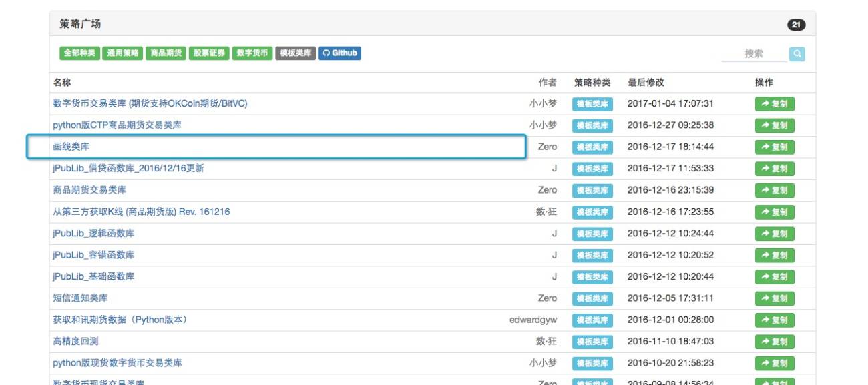Focus the 搜索 search input field
The width and height of the screenshot is (868, 385).
[x=754, y=54]
